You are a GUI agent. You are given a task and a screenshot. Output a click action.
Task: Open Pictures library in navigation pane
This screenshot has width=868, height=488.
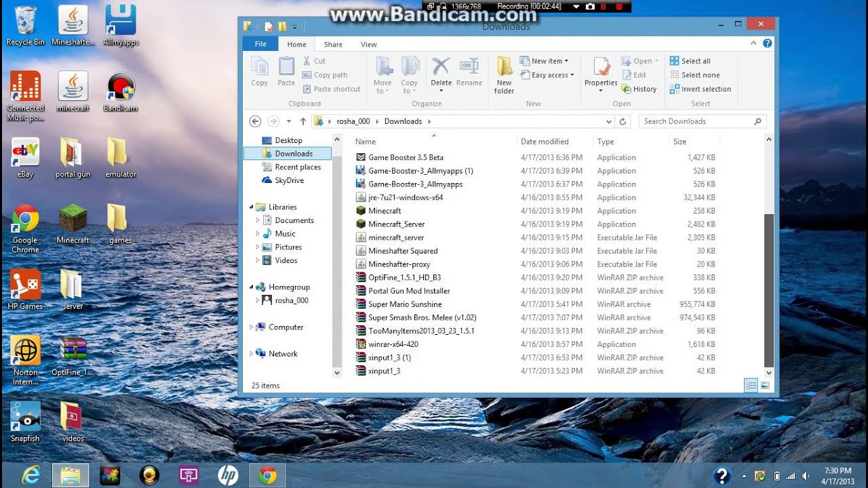288,247
